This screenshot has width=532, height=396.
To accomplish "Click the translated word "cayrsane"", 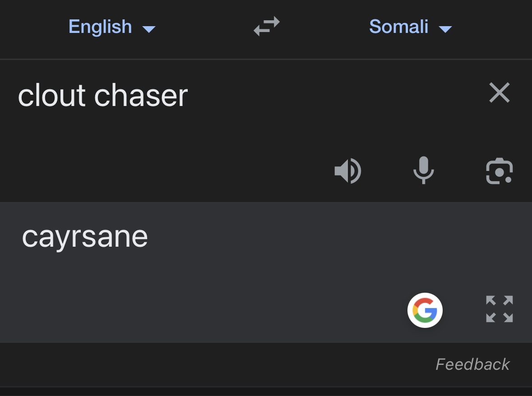I will click(85, 238).
